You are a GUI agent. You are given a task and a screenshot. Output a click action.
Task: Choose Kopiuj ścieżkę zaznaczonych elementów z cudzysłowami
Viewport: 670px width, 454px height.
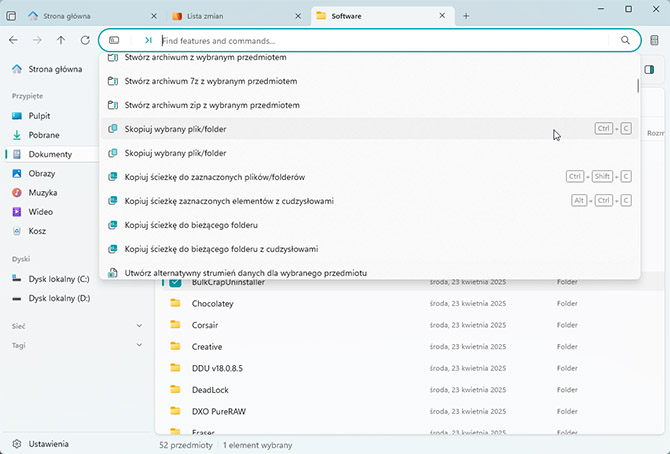[x=370, y=201]
